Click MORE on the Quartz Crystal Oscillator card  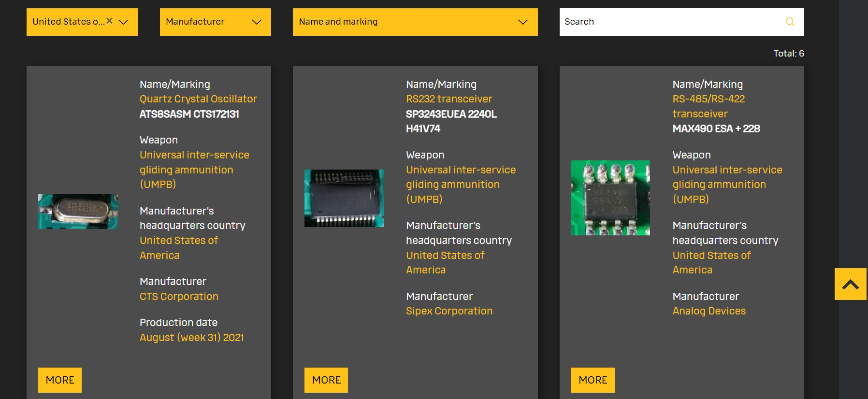[60, 380]
